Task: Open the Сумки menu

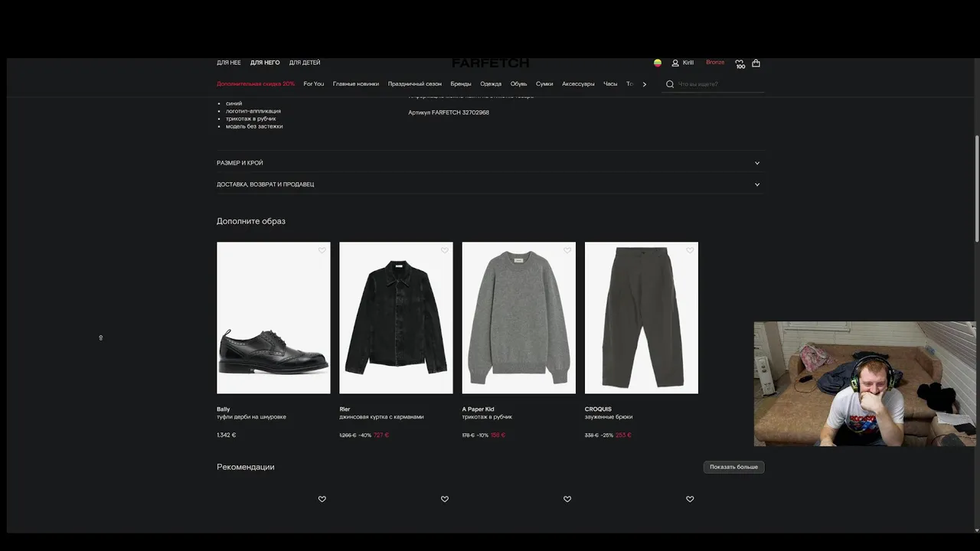Action: [x=544, y=84]
